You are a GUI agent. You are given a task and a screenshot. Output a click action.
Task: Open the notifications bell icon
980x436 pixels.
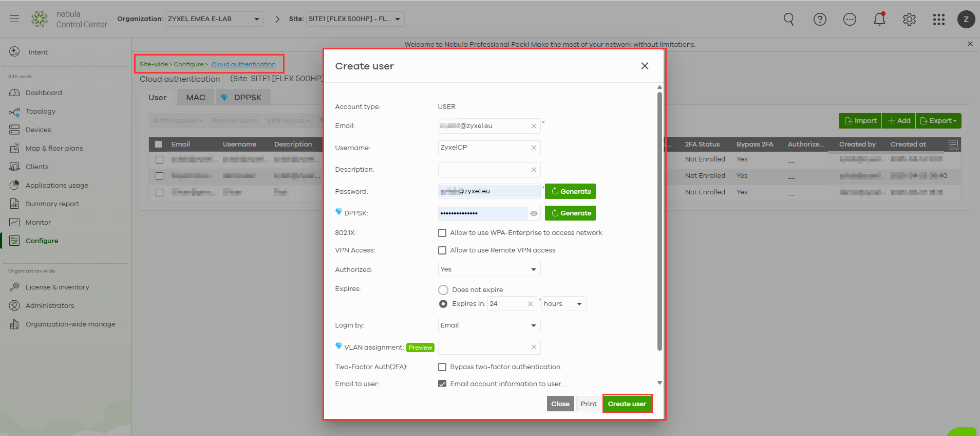pyautogui.click(x=879, y=20)
